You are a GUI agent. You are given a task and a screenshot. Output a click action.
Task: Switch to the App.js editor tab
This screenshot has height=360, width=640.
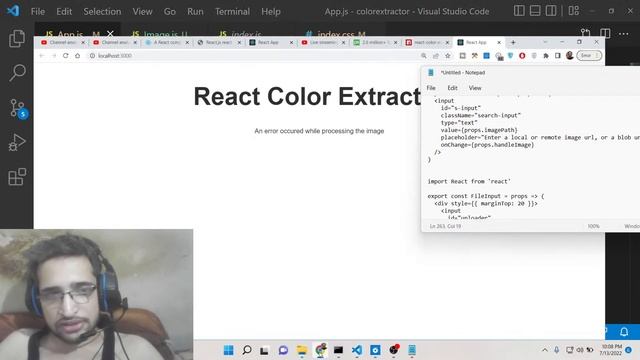[x=70, y=33]
